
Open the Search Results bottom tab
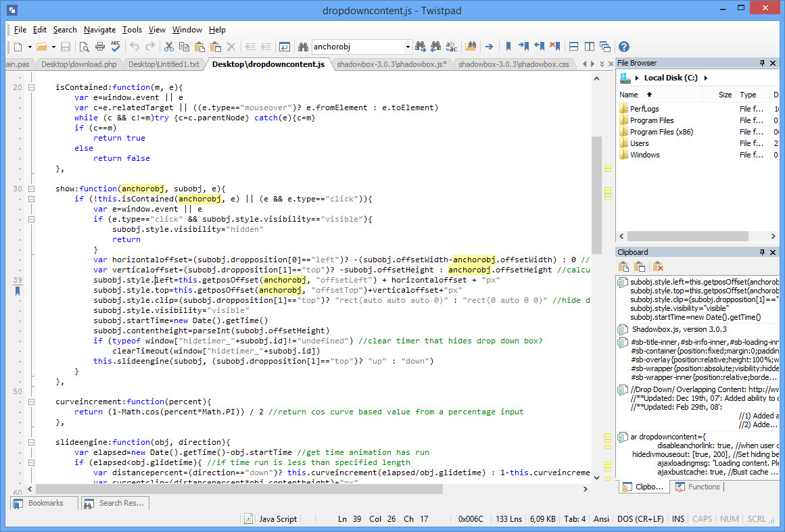point(115,503)
